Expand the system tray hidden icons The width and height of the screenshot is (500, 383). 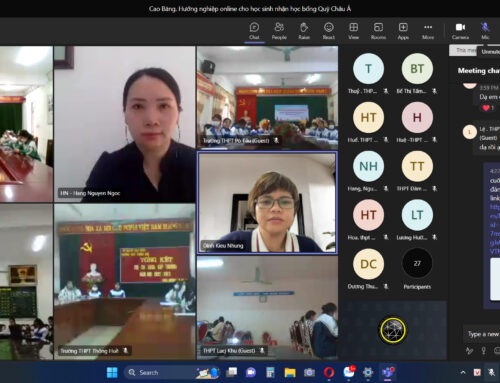pos(463,372)
